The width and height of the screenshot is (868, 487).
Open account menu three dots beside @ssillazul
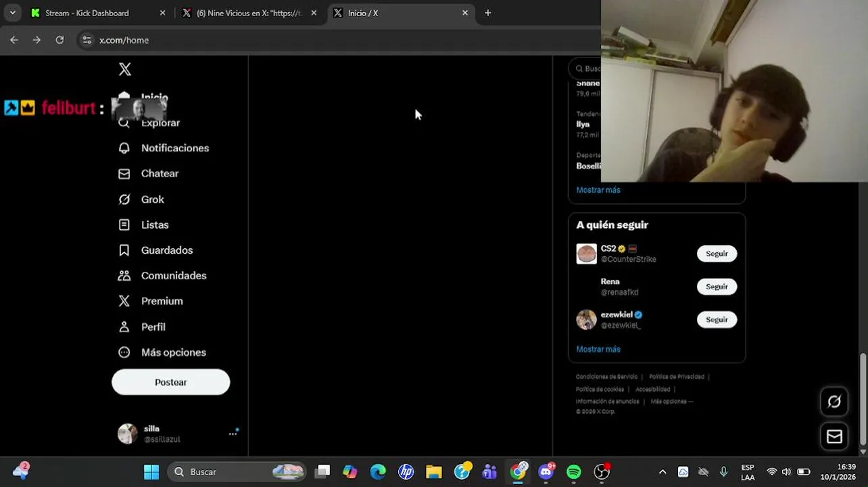pos(233,434)
